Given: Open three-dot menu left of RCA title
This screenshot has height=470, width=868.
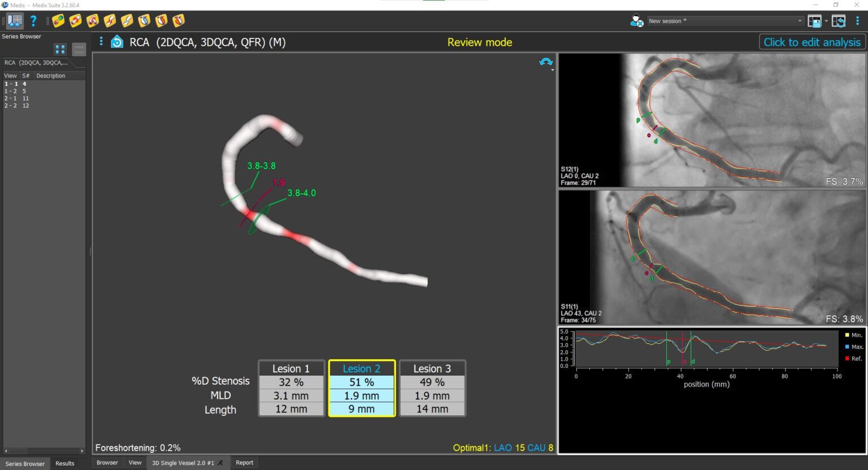Looking at the screenshot, I should [101, 41].
